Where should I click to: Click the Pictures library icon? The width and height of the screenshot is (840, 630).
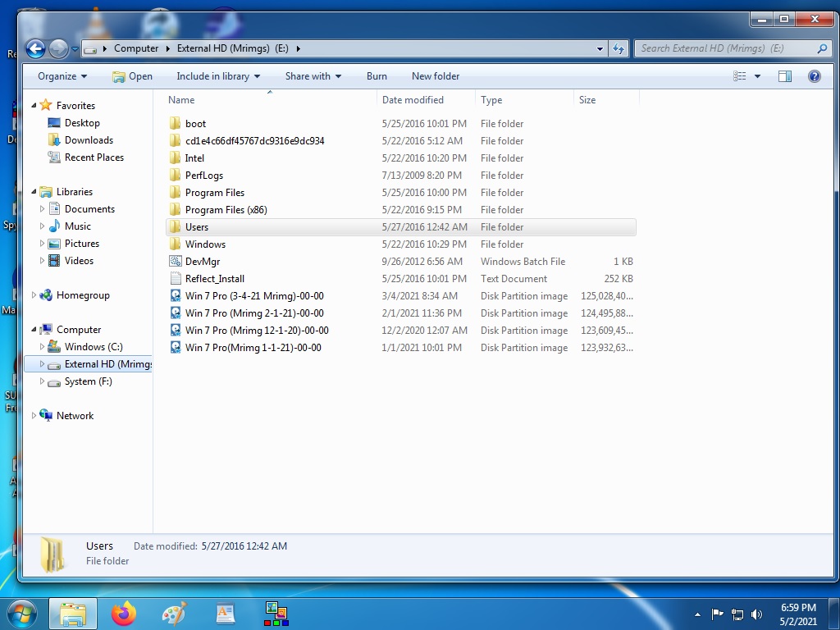[x=54, y=244]
